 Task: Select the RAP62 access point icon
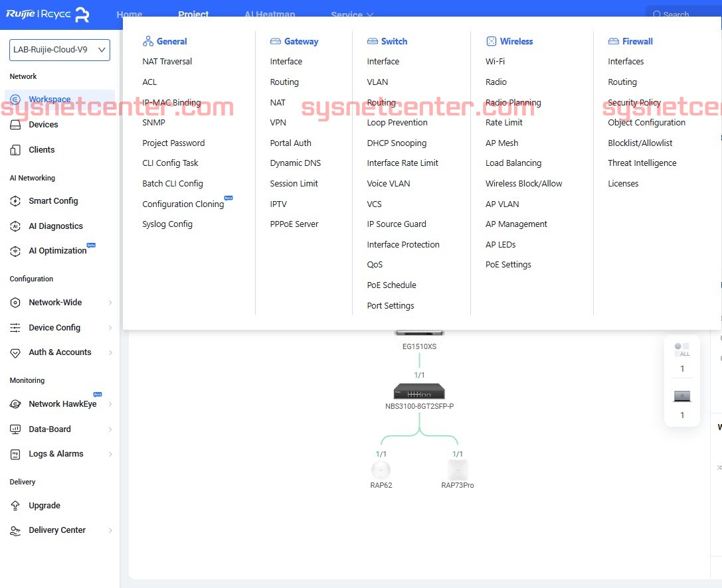pos(381,470)
